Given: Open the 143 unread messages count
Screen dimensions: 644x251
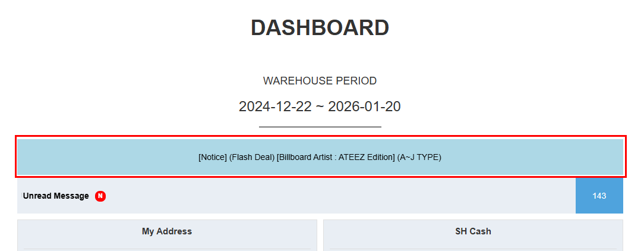Looking at the screenshot, I should [599, 196].
